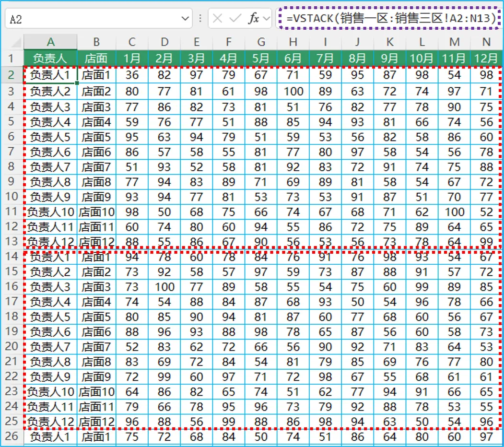Click the 12月 header cell
This screenshot has height=447, width=504.
pos(486,58)
